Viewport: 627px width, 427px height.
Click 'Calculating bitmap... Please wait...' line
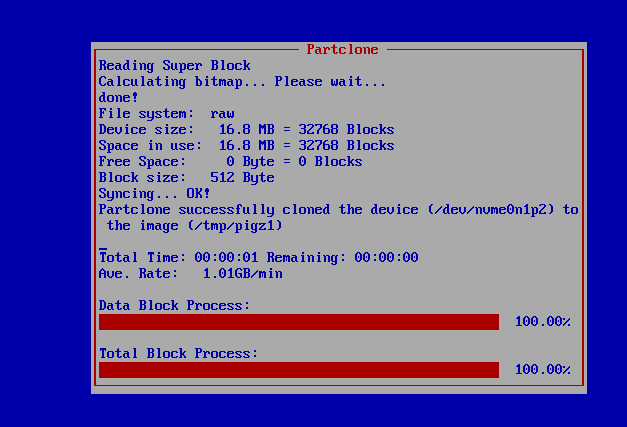pyautogui.click(x=242, y=82)
